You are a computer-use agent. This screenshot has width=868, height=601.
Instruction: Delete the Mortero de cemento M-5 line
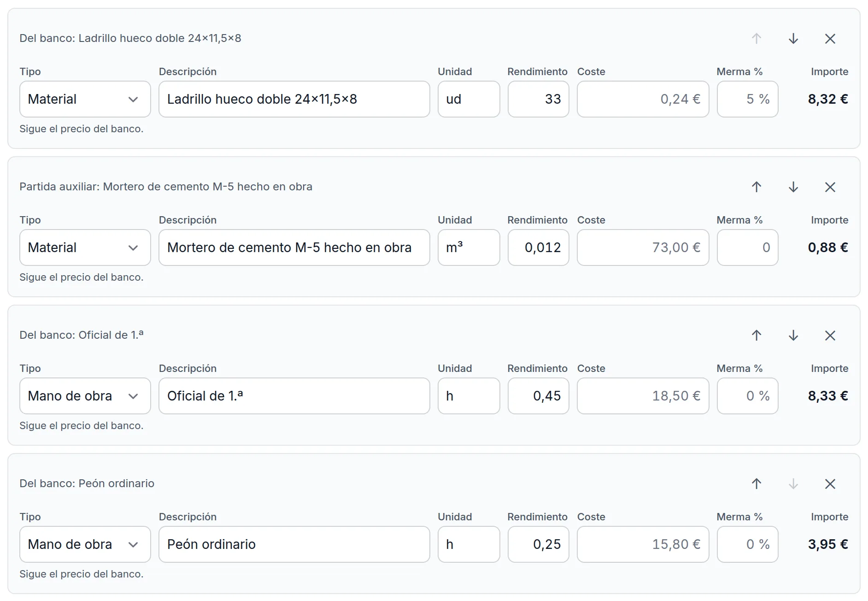coord(830,187)
